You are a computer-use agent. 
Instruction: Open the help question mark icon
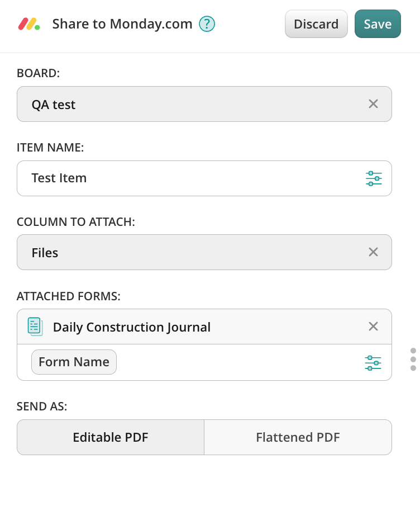click(x=207, y=24)
